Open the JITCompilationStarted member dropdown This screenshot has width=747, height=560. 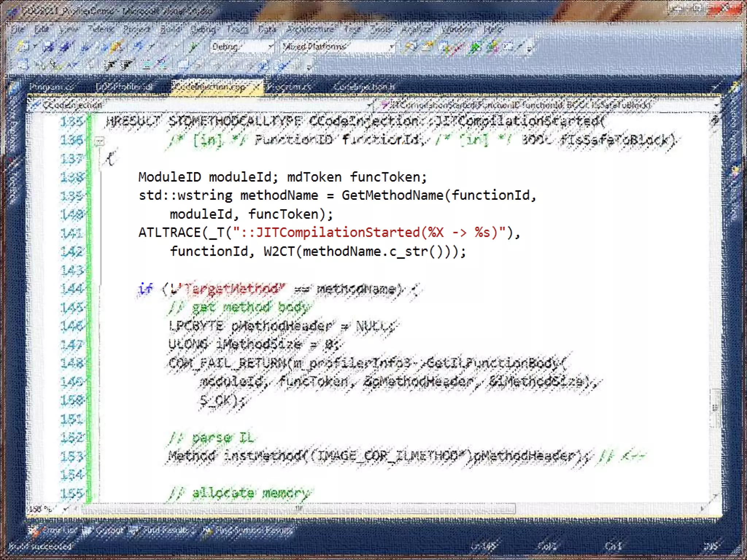pos(548,105)
